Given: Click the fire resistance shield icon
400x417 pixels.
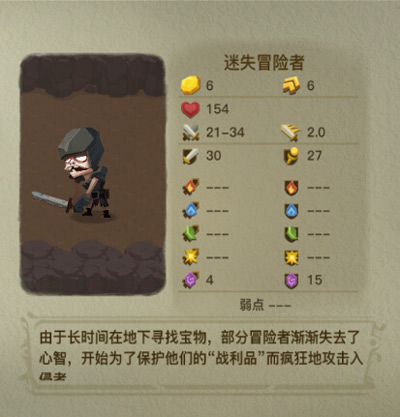Looking at the screenshot, I should (291, 187).
